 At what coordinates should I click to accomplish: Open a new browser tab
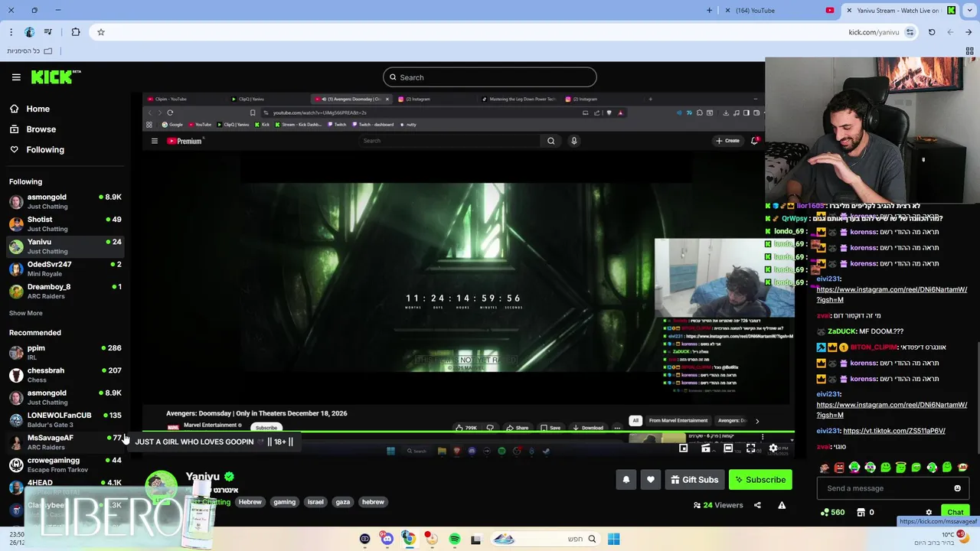click(x=709, y=11)
